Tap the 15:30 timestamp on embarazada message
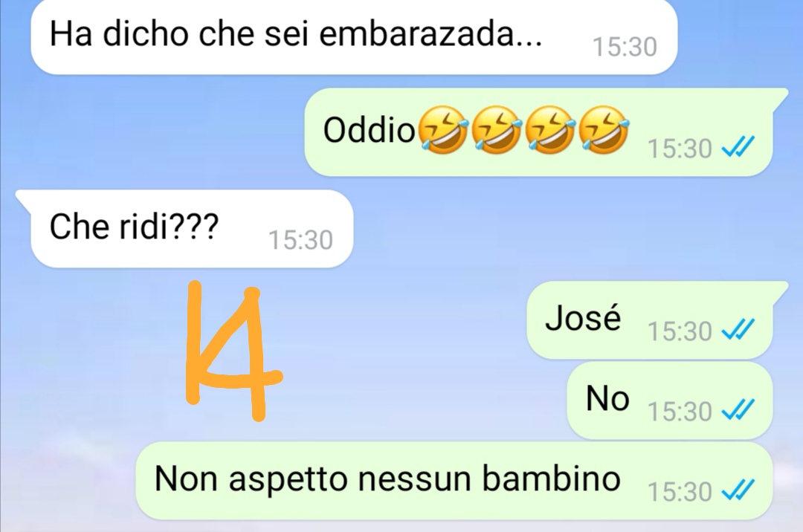 tap(625, 47)
